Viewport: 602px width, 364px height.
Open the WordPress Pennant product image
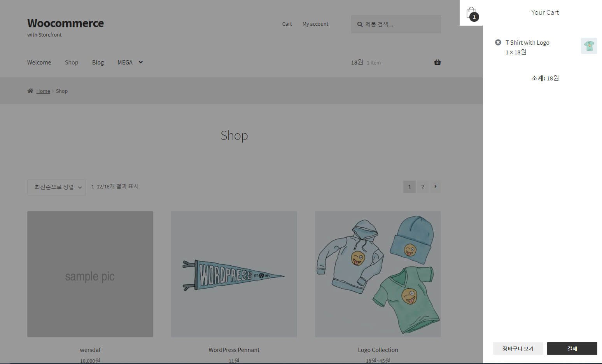(x=234, y=274)
